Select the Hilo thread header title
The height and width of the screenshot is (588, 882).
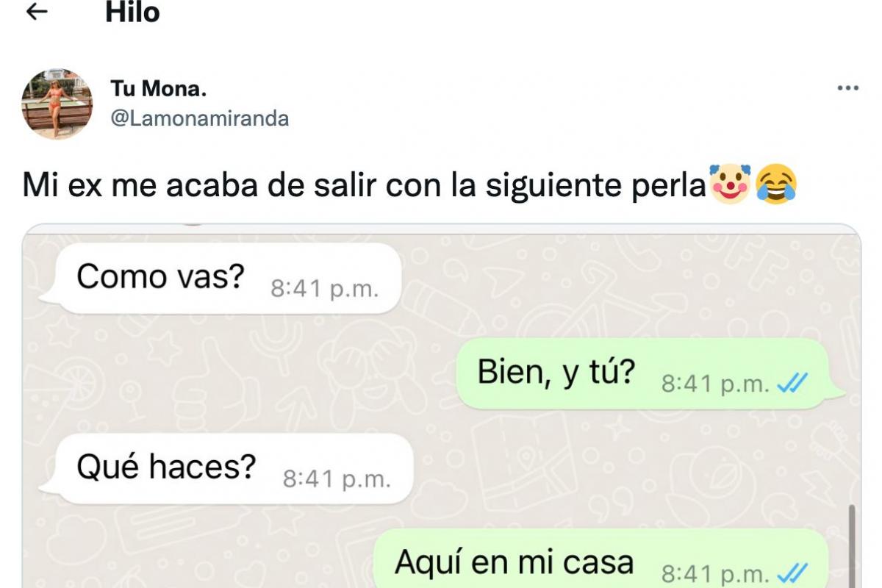tap(132, 12)
